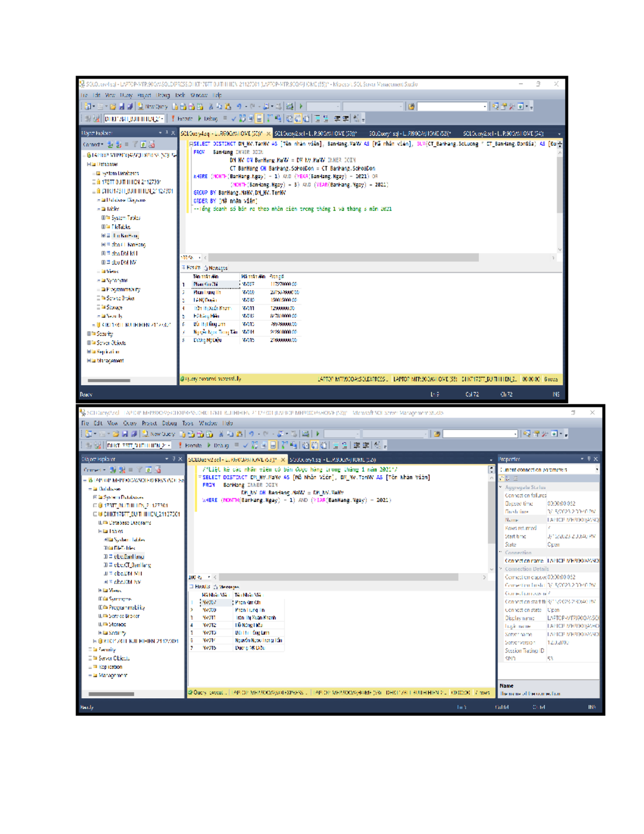Select dbo.DM_NV table in upper Object Explorer
The image size is (644, 834).
click(123, 263)
